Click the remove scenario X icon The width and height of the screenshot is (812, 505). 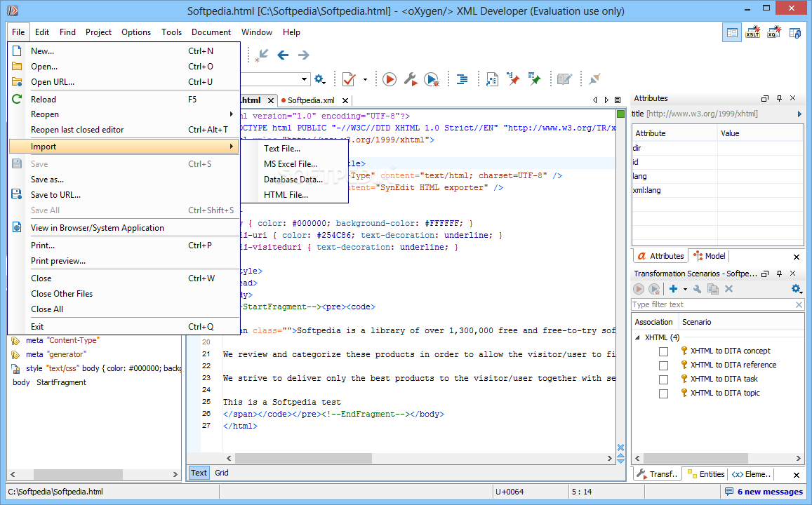(x=728, y=289)
